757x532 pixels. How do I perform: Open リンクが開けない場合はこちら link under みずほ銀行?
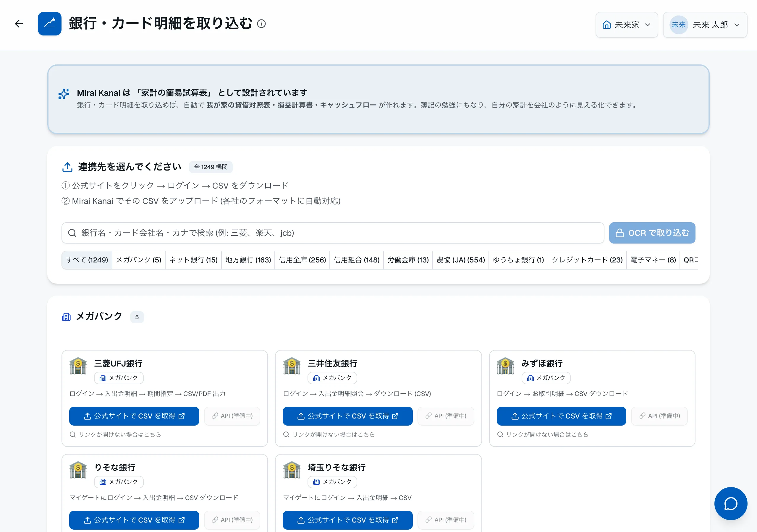click(x=543, y=435)
